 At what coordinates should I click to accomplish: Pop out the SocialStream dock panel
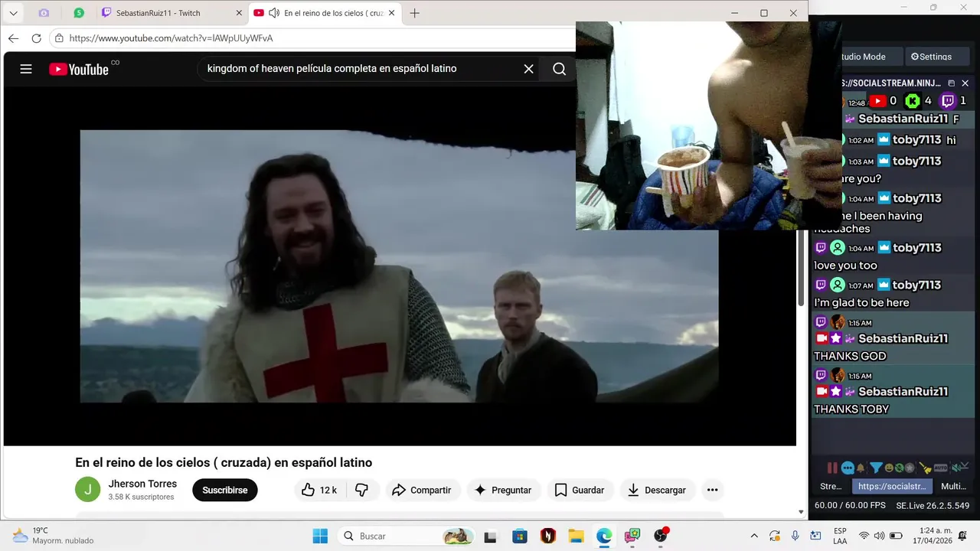click(x=951, y=83)
